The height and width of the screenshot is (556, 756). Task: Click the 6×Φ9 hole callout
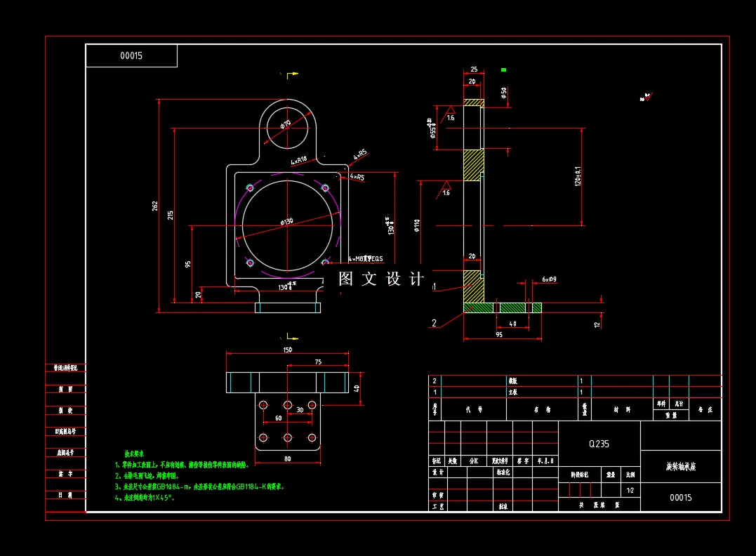click(x=549, y=279)
